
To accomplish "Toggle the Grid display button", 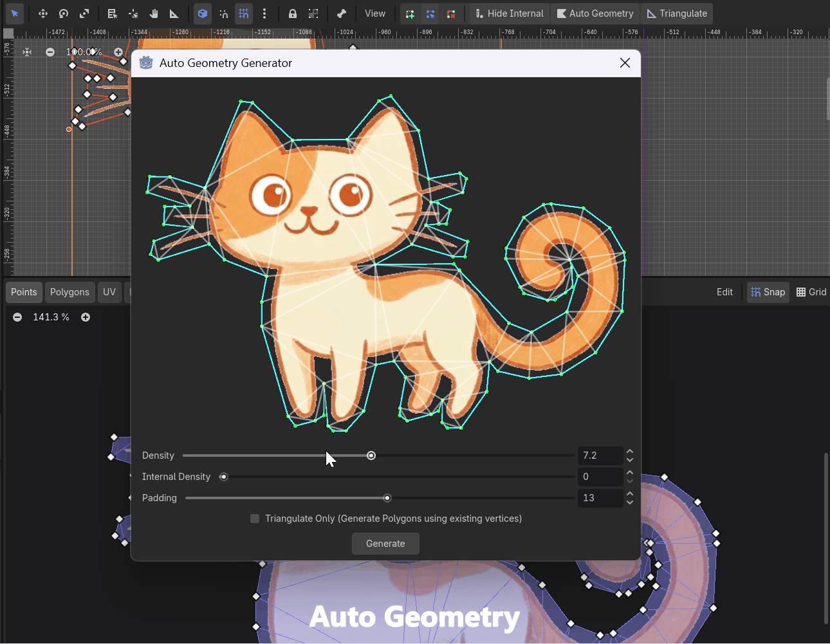I will (811, 292).
